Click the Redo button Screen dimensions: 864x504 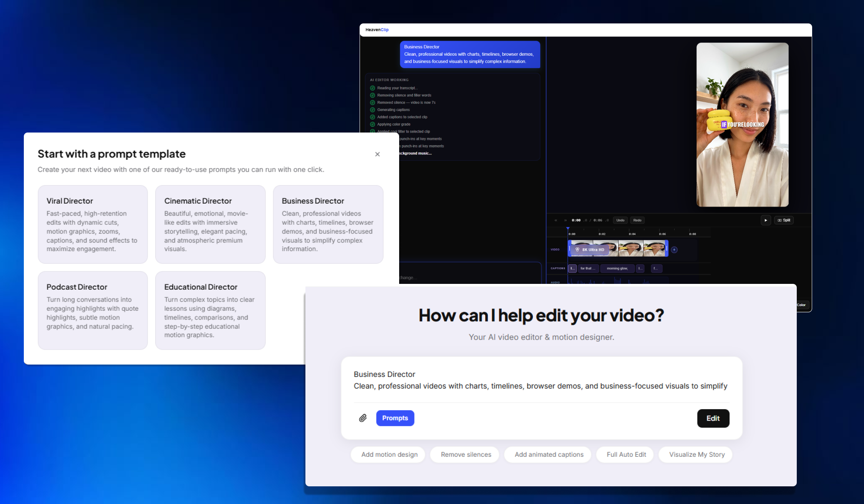pos(637,220)
